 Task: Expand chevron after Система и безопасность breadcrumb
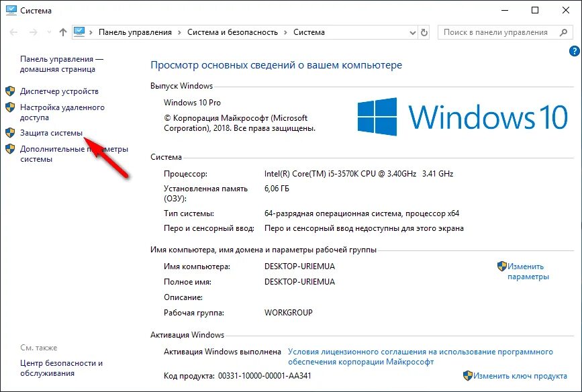[x=285, y=33]
